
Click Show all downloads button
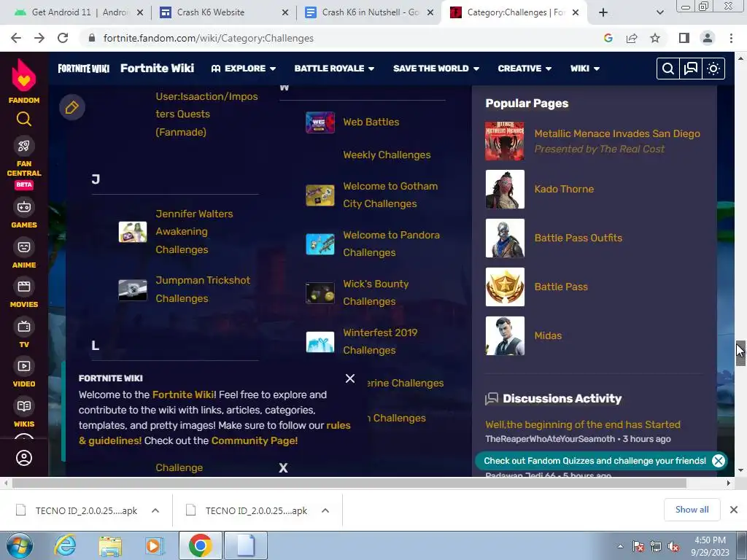point(692,510)
